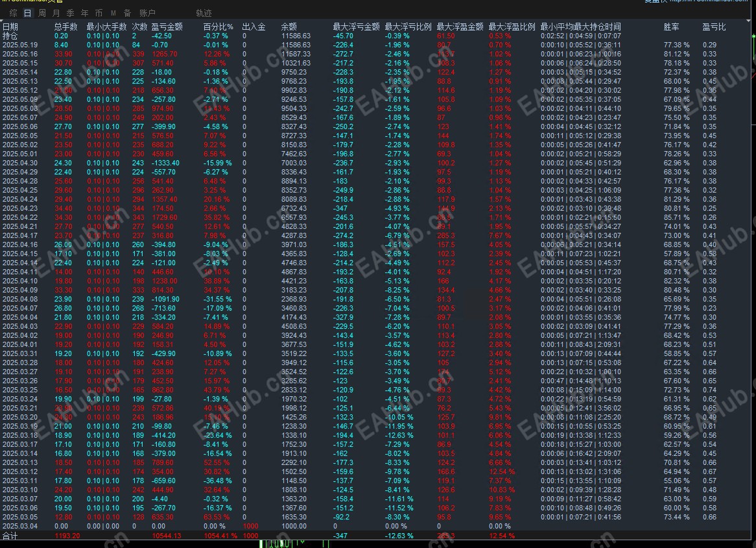The height and width of the screenshot is (548, 756).
Task: Click deposit 1000 in the 2025.03.04 row
Action: tap(250, 527)
